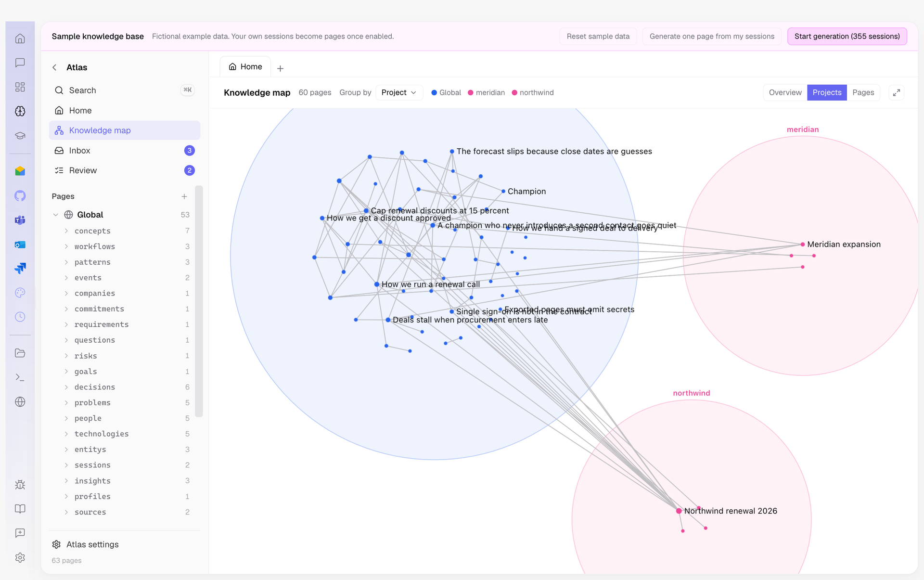924x580 pixels.
Task: Click Start generation (355 sessions)
Action: tap(847, 36)
